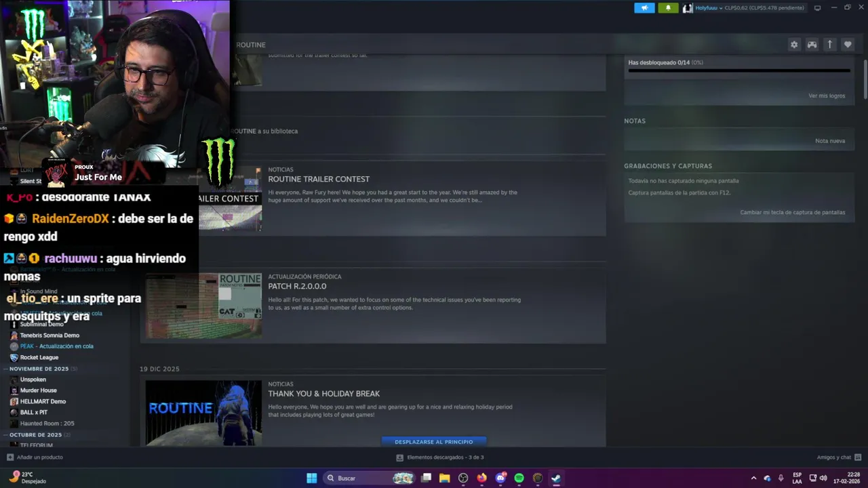Click the achievements progress bar
Image resolution: width=868 pixels, height=488 pixels.
(739, 70)
